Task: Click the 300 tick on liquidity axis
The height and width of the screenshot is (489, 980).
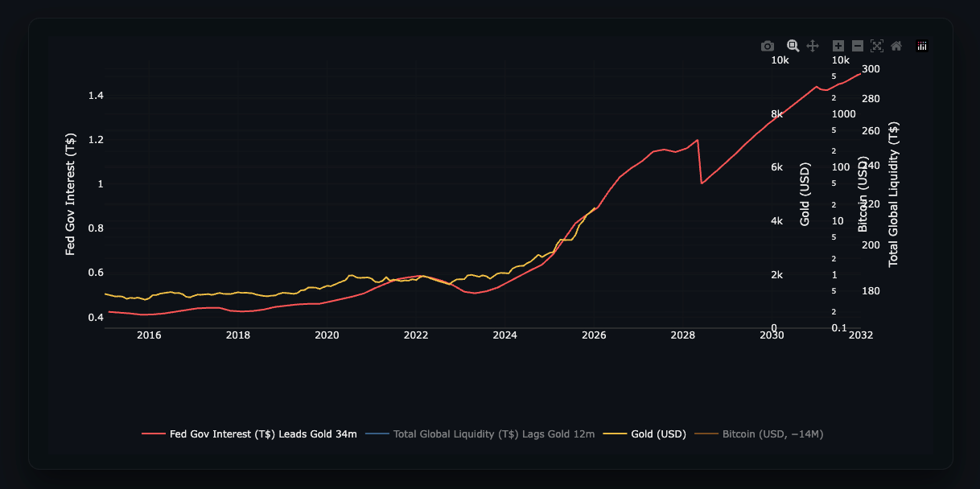Action: pos(871,68)
